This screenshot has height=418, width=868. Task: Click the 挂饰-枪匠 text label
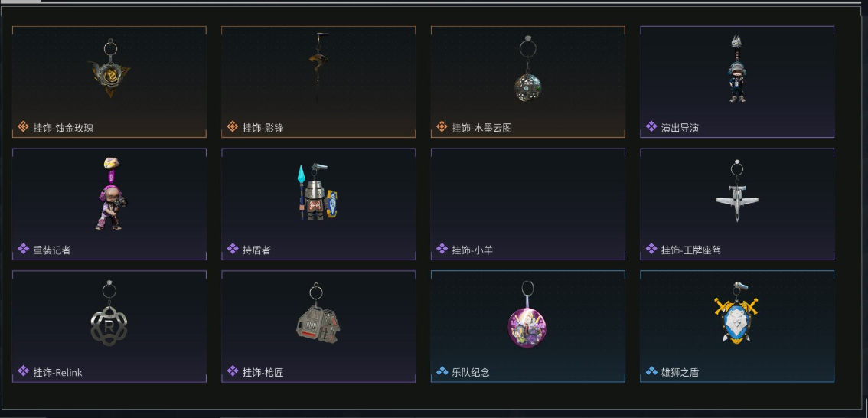coord(263,373)
